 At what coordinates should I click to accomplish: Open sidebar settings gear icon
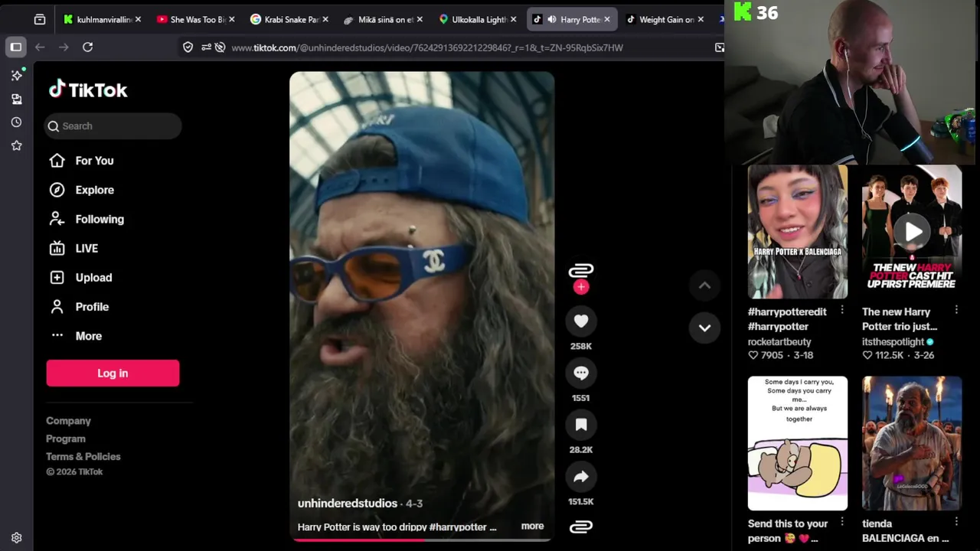point(16,538)
